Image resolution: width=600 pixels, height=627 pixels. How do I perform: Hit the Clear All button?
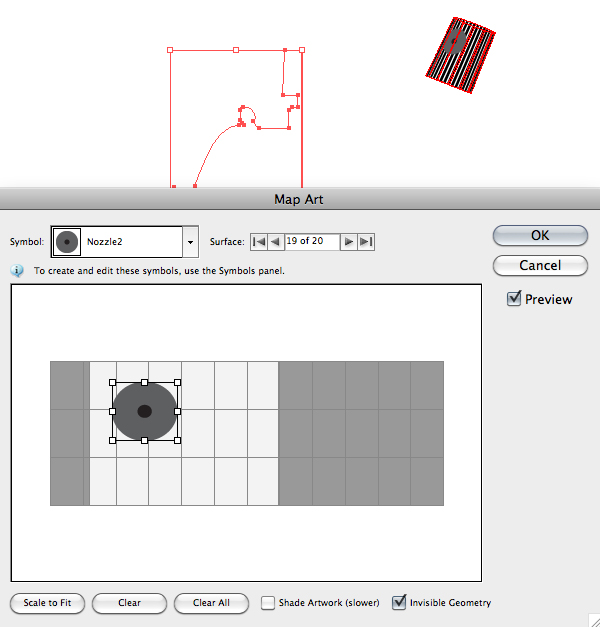point(211,603)
